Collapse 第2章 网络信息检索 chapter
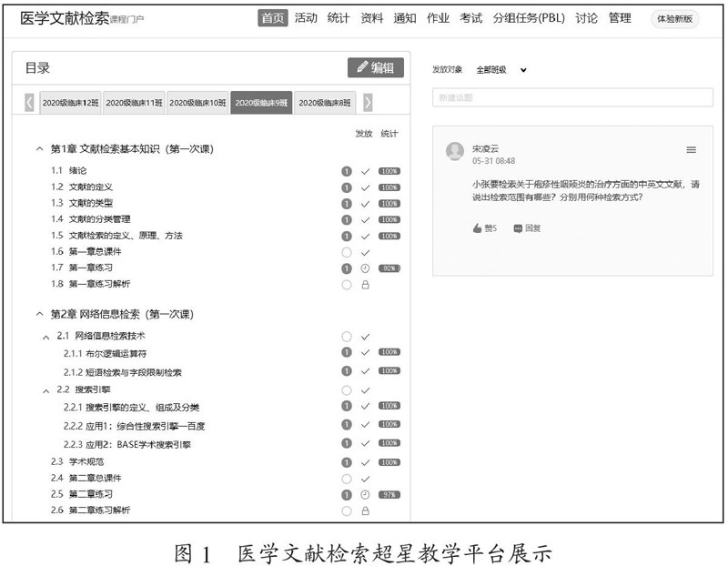728x566 pixels. pos(40,314)
